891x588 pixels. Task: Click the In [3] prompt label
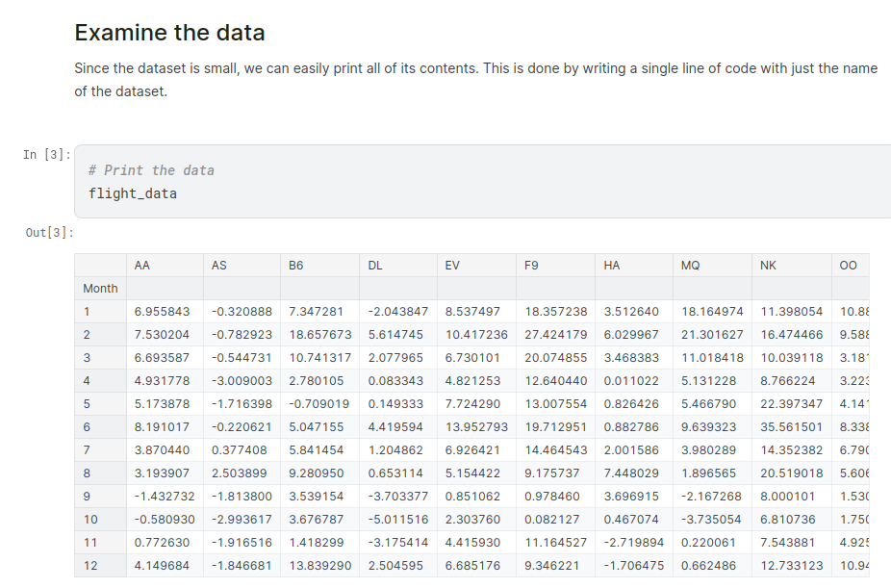pyautogui.click(x=46, y=155)
